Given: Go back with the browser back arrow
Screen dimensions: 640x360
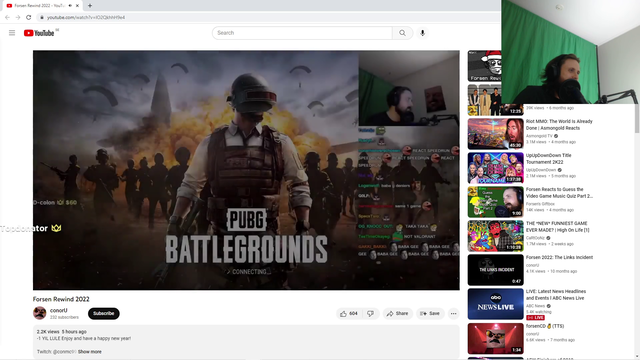Looking at the screenshot, I should [7, 17].
